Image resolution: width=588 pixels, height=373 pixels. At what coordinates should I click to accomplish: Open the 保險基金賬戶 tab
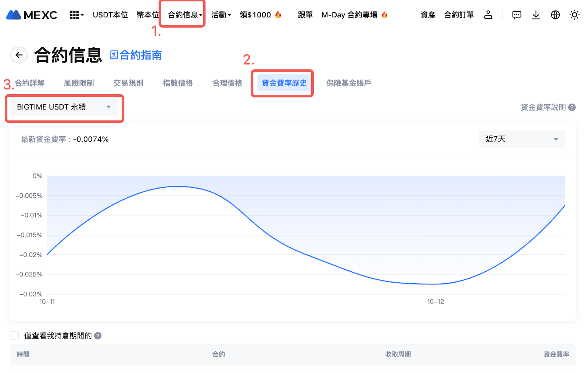[x=348, y=83]
